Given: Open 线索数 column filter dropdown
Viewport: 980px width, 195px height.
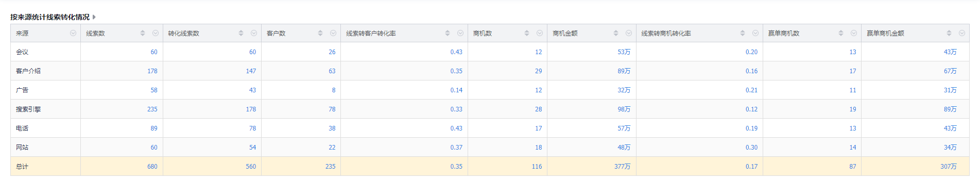Looking at the screenshot, I should (156, 33).
